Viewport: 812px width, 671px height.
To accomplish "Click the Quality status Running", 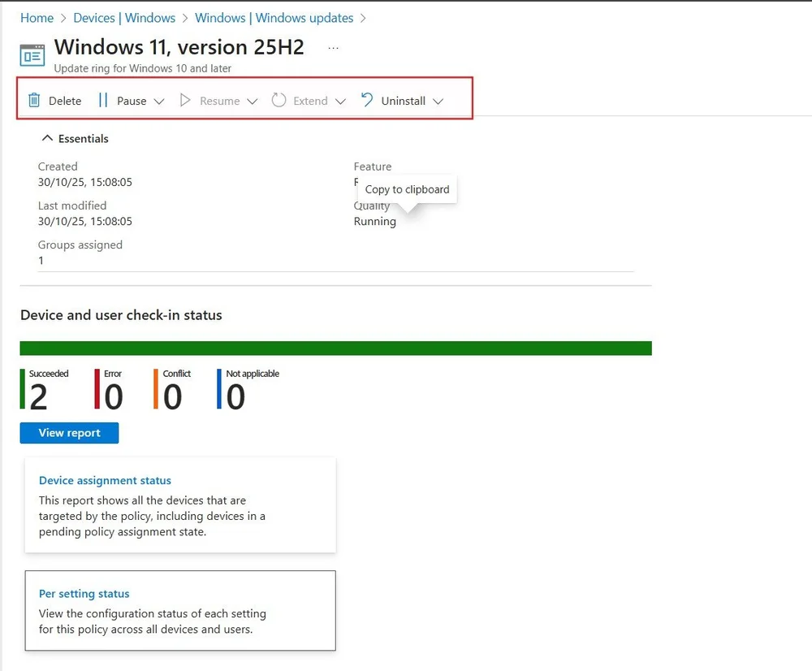I will [x=375, y=221].
